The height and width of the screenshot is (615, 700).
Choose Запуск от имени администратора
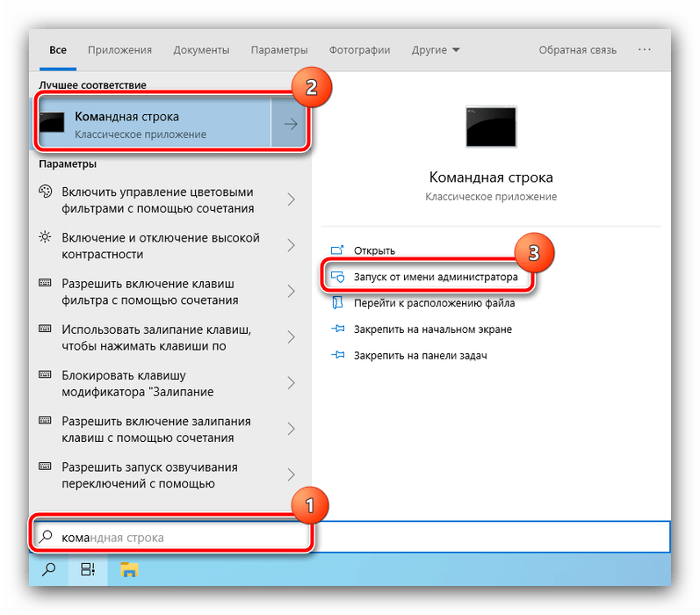436,277
